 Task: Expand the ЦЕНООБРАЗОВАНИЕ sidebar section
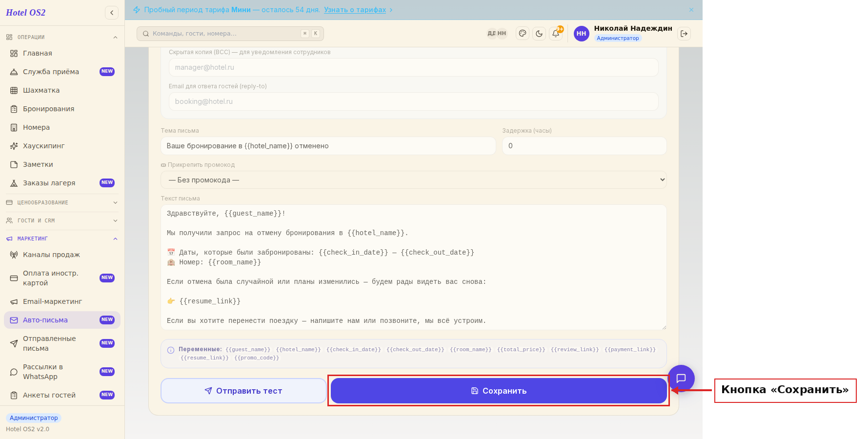(62, 202)
